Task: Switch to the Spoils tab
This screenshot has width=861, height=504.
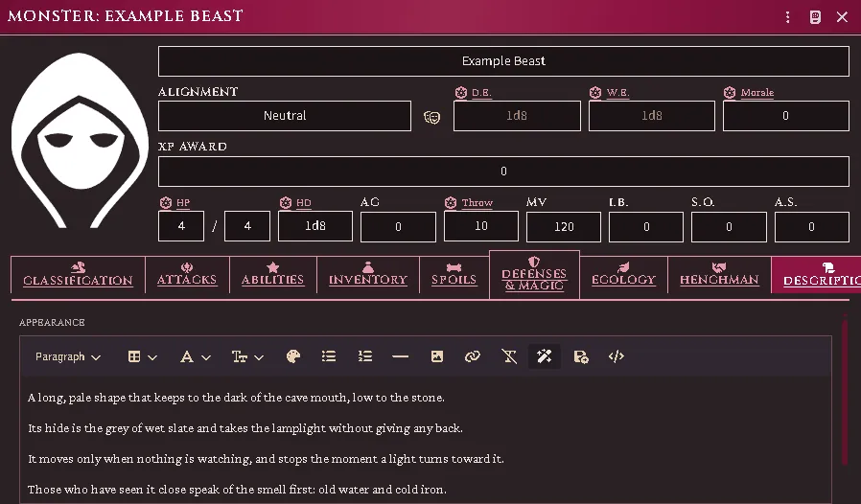Action: [454, 274]
